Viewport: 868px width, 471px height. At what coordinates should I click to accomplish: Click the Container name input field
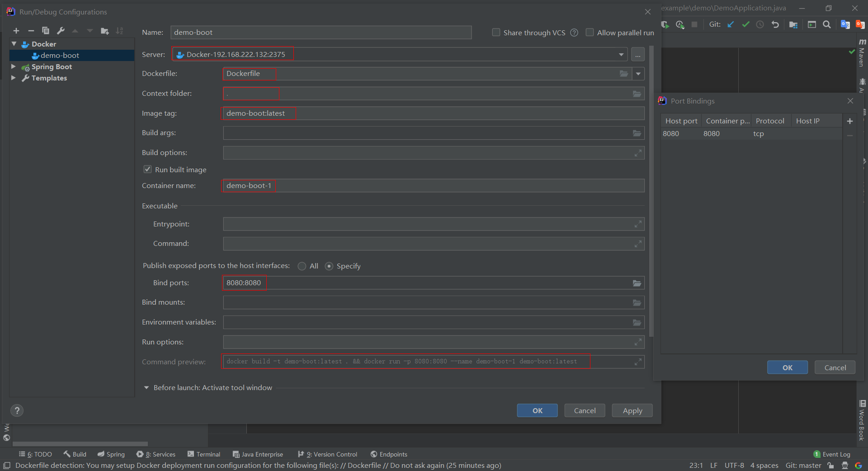[x=434, y=185]
